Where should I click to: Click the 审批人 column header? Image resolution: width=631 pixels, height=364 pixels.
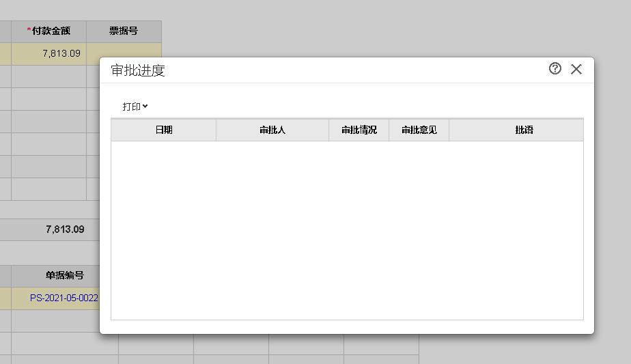coord(272,130)
